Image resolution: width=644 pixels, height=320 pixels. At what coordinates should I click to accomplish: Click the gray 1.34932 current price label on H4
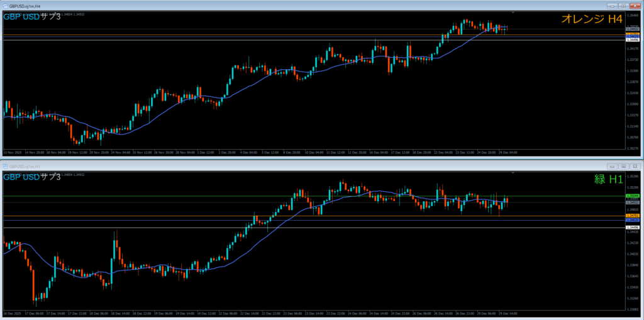pos(632,29)
